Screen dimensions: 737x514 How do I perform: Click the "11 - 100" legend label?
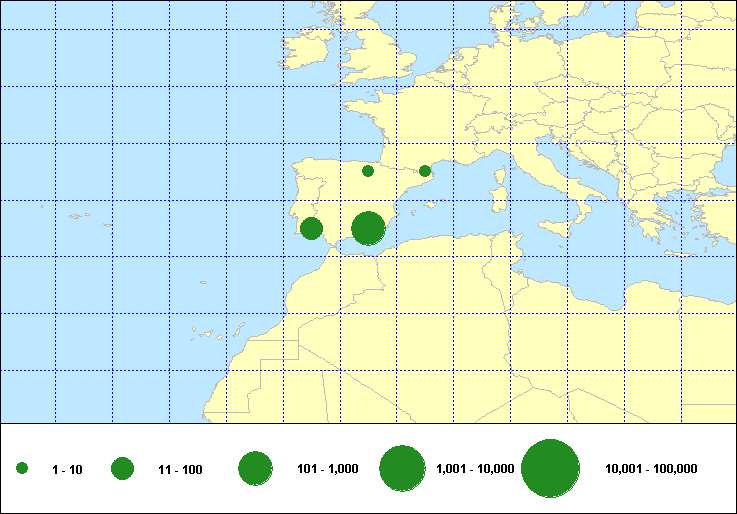point(180,470)
